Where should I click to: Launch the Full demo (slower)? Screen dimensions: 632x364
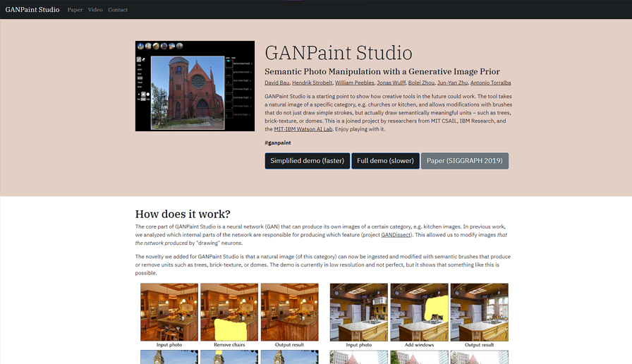(385, 161)
